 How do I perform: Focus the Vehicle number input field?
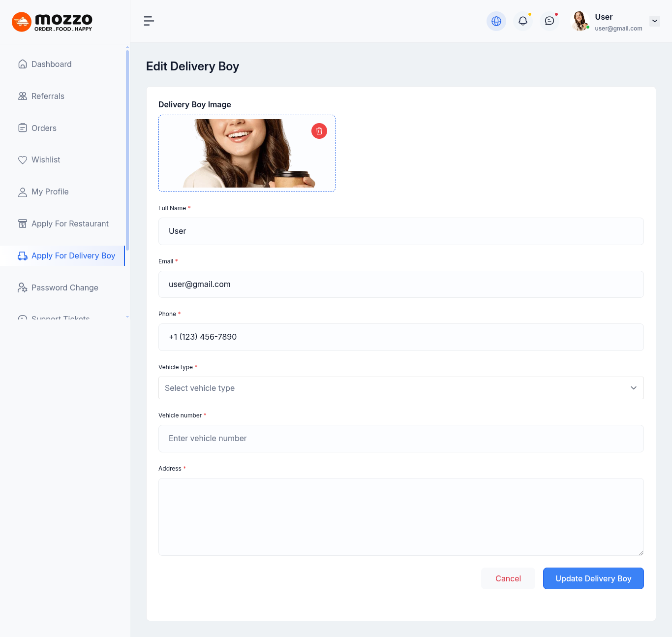coord(401,439)
